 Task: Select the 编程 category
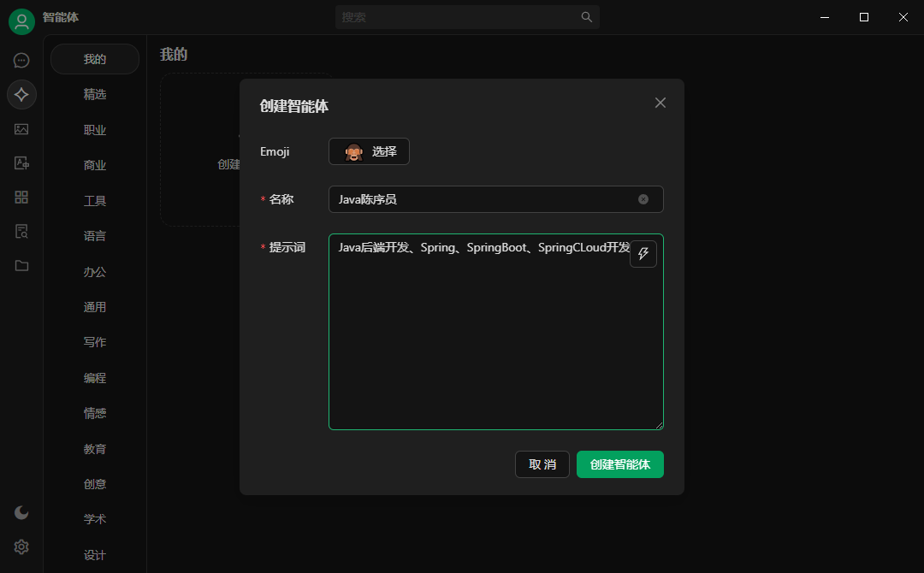click(95, 377)
